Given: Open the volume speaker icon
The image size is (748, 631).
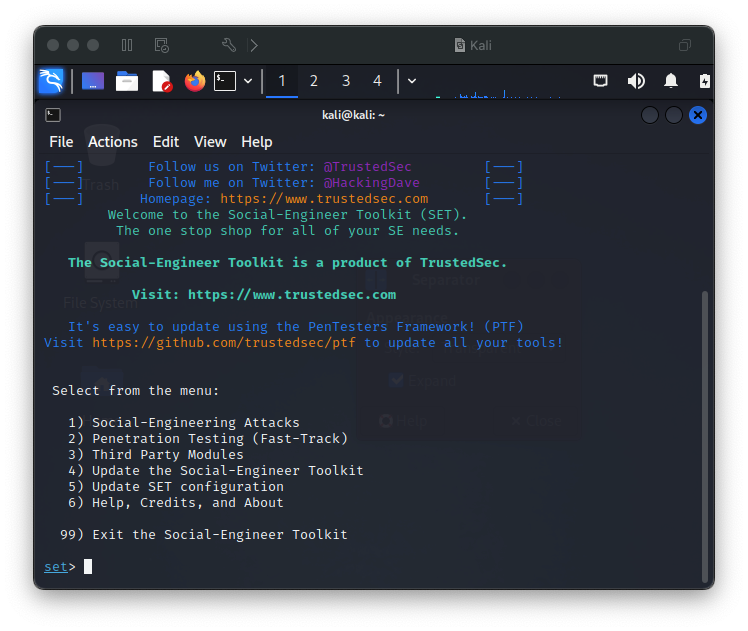Looking at the screenshot, I should click(x=636, y=81).
